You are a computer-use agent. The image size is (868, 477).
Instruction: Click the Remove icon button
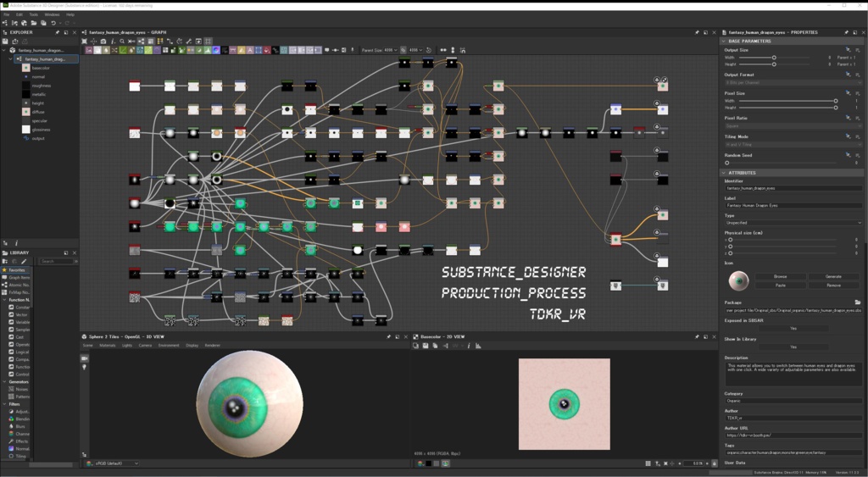(x=833, y=285)
